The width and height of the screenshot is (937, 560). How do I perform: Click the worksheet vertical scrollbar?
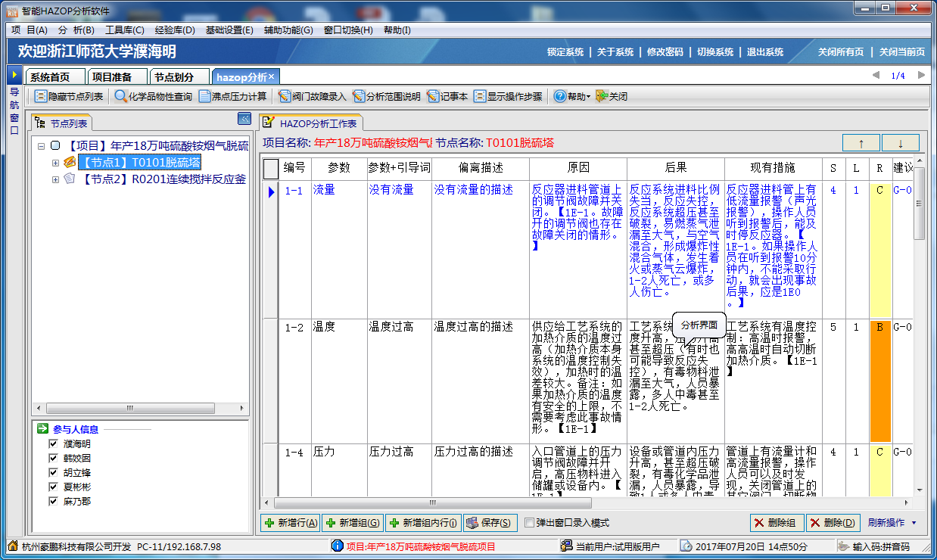[920, 325]
